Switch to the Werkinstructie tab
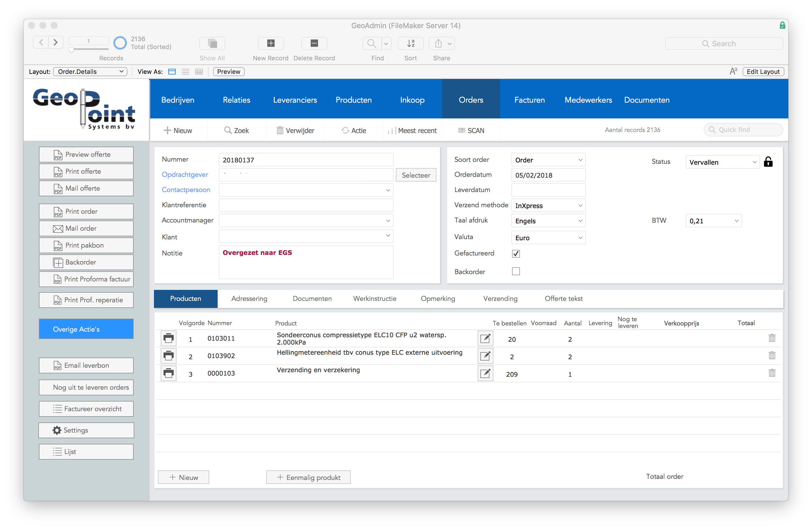This screenshot has width=812, height=529. 375,299
